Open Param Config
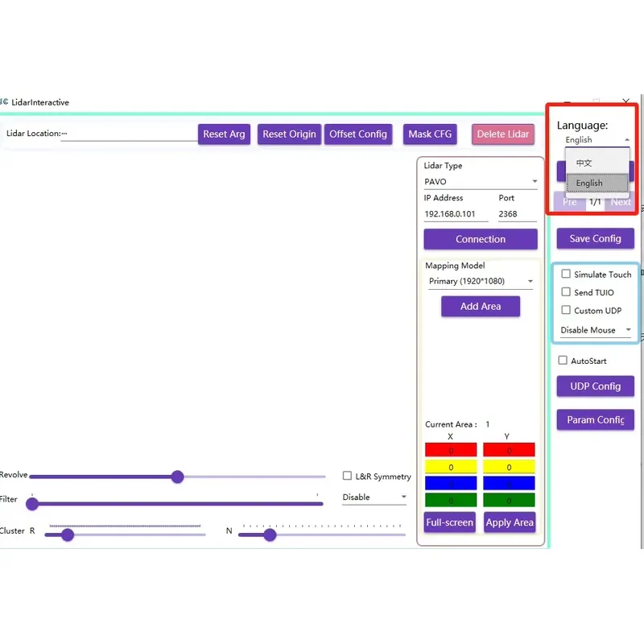The image size is (644, 644). (x=595, y=419)
